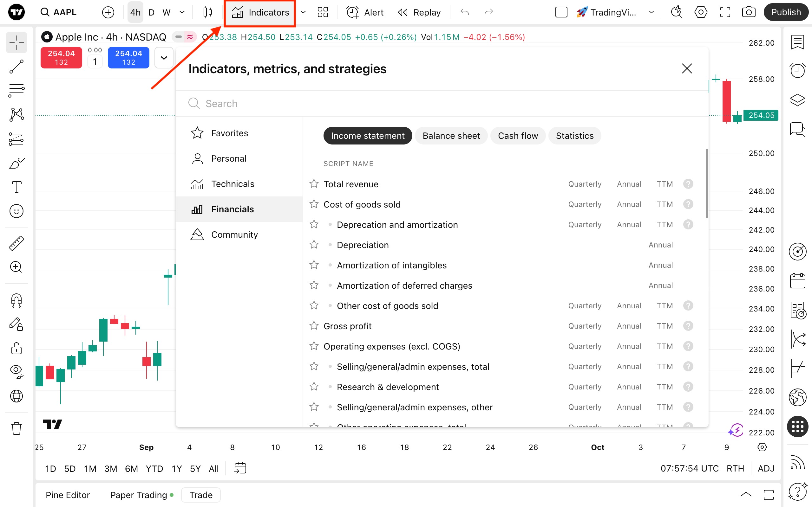Expand the timeframe interval dropdown chevron
The height and width of the screenshot is (507, 812).
tap(182, 12)
